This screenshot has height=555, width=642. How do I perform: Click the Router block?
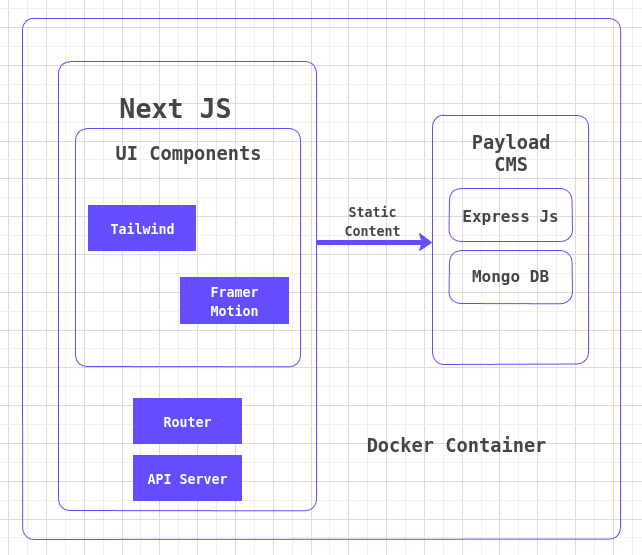pos(187,421)
